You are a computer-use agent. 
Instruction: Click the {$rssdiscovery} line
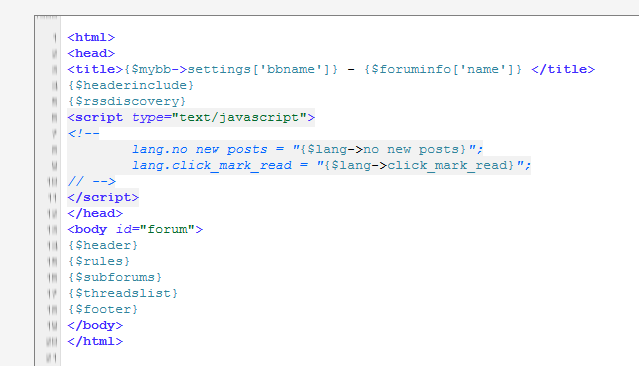127,101
